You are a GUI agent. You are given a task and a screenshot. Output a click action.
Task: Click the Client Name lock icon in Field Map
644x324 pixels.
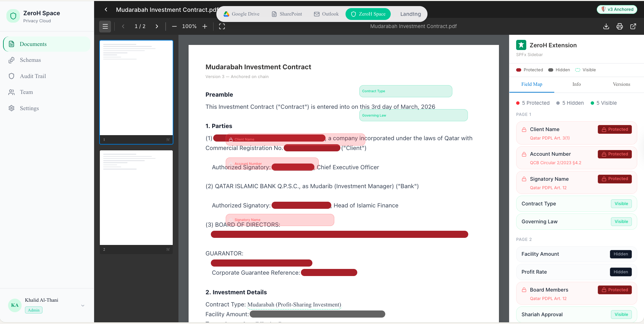pyautogui.click(x=524, y=129)
